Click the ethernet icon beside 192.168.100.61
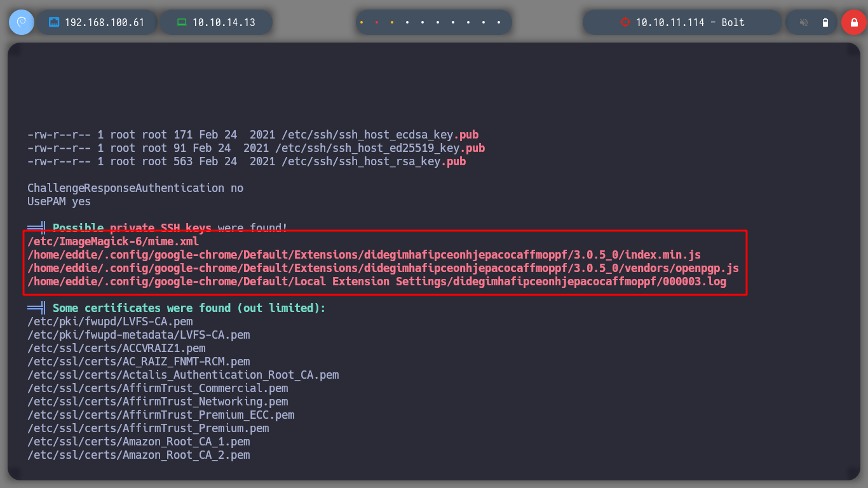Screen dimensions: 868x488 [54, 22]
